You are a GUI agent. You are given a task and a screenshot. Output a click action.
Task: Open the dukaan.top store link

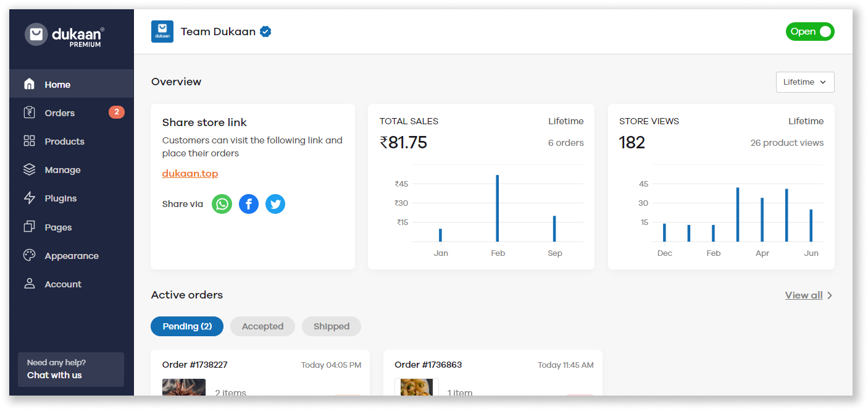click(190, 174)
